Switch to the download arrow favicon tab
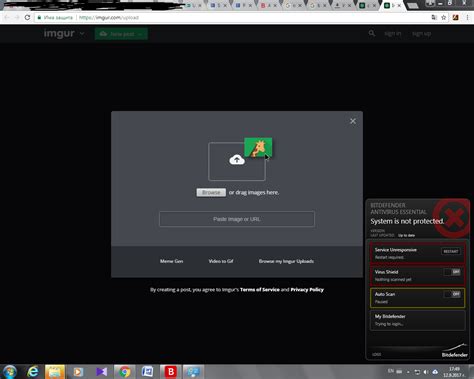 [x=343, y=6]
